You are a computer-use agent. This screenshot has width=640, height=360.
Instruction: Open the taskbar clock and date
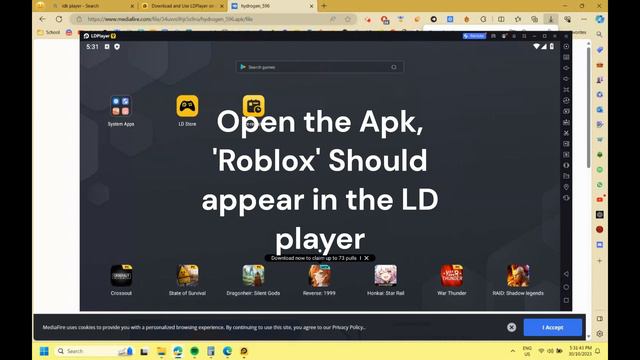580,351
